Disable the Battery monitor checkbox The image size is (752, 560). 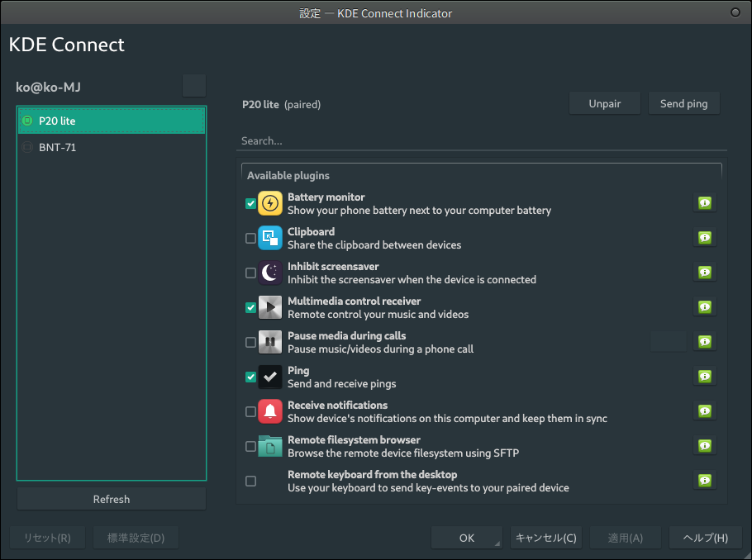tap(250, 203)
